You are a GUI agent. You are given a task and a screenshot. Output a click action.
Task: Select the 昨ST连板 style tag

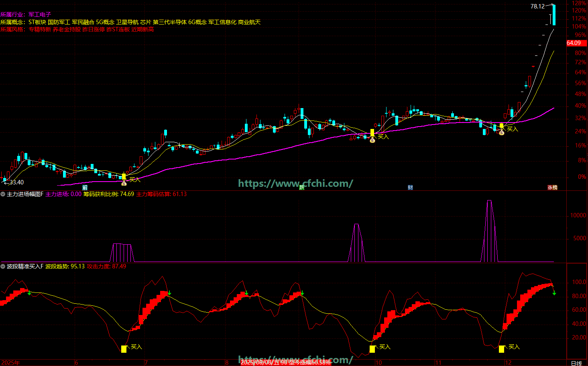(118, 29)
